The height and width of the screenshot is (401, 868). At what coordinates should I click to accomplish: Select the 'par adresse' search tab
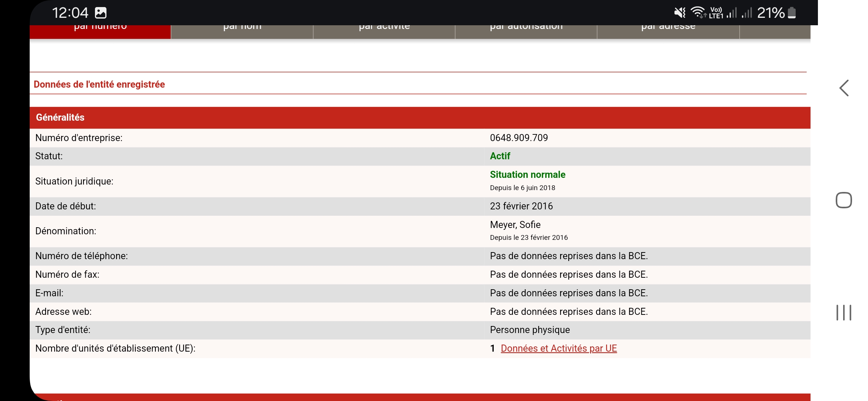coord(668,31)
